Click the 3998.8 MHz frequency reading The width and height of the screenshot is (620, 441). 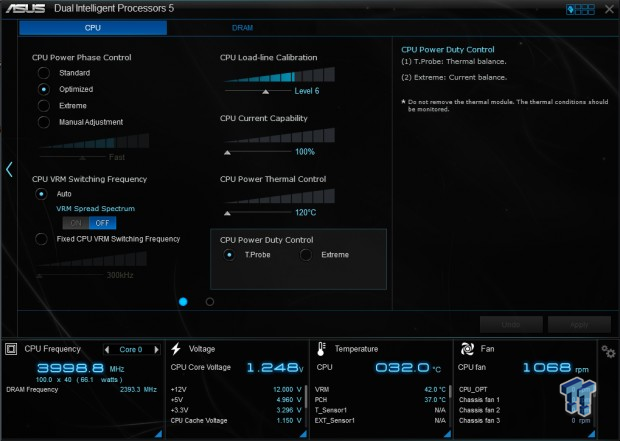[80, 369]
